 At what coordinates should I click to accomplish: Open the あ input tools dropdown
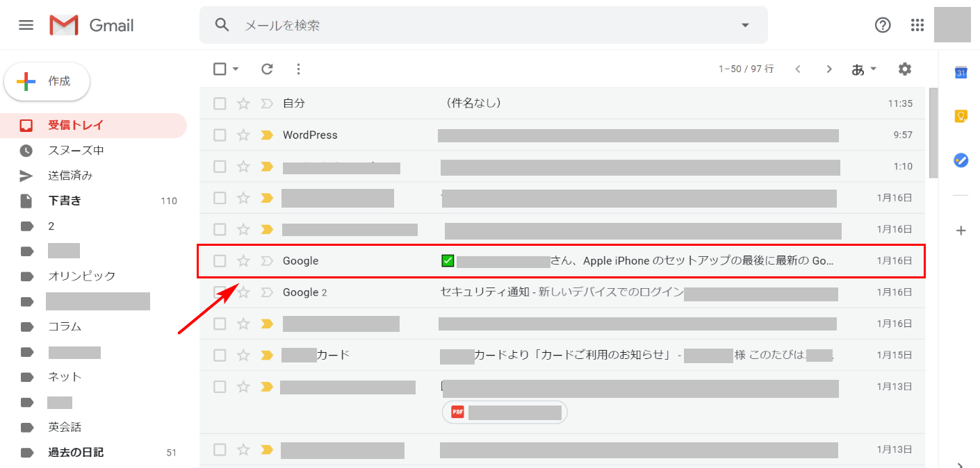[x=864, y=69]
